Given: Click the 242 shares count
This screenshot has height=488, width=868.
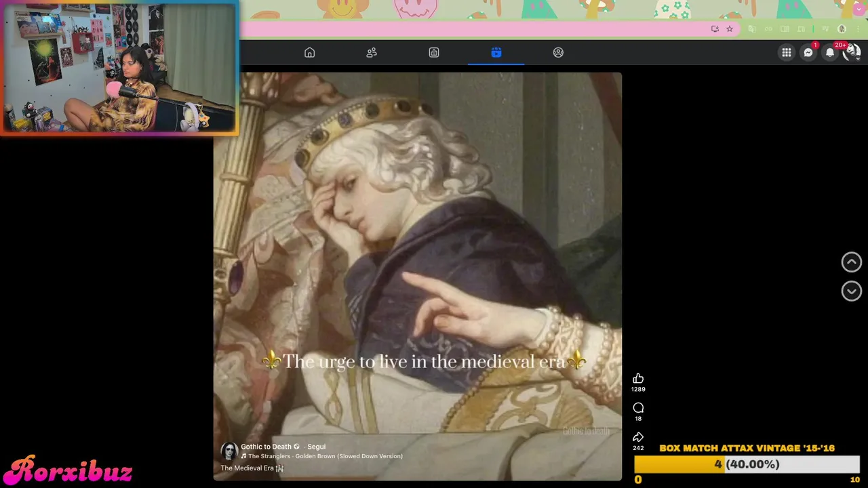Looking at the screenshot, I should tap(638, 448).
